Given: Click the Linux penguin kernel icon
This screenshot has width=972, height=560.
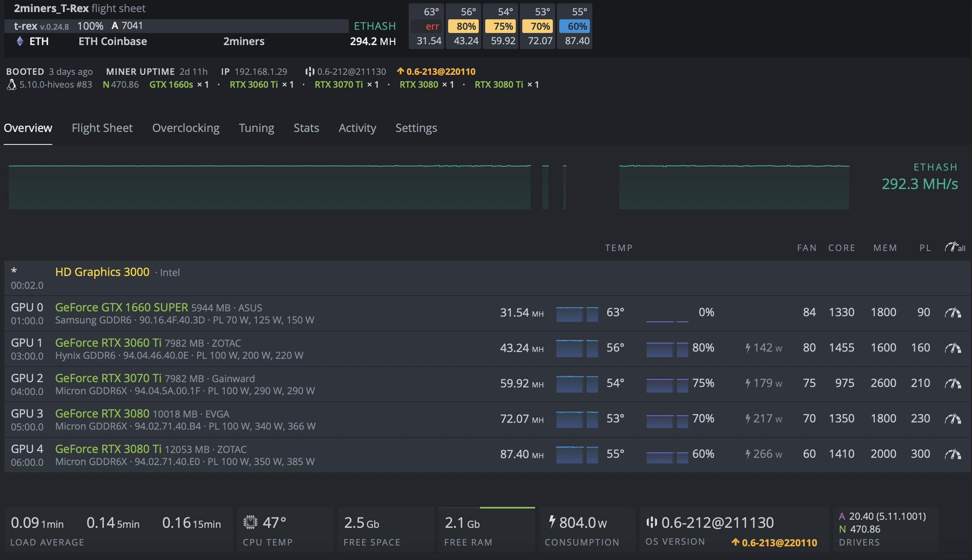Looking at the screenshot, I should click(12, 84).
